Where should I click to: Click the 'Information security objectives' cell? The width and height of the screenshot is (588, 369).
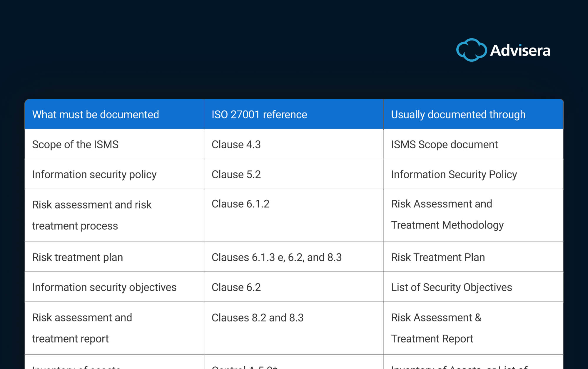114,287
